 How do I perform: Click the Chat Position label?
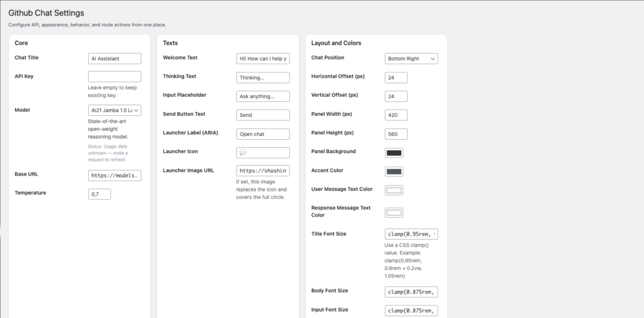click(x=328, y=57)
